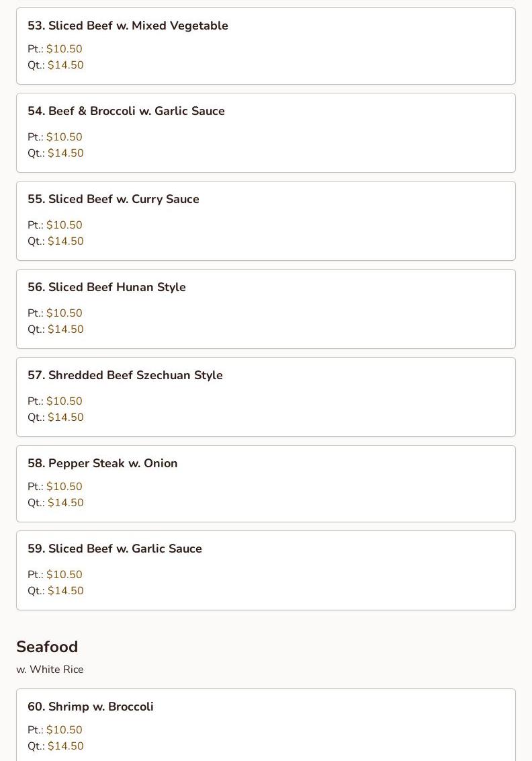Choose pint price of Sliced Beef w. Curry Sauce
Image resolution: width=532 pixels, height=761 pixels.
click(x=64, y=225)
